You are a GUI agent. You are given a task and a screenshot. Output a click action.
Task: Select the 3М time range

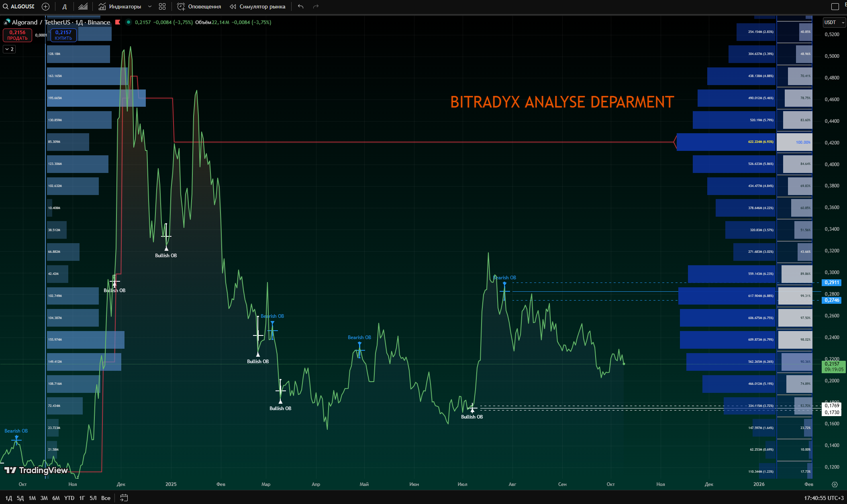point(44,498)
